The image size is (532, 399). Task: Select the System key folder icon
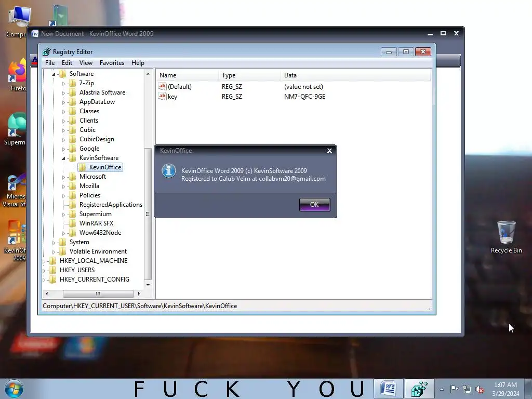click(63, 242)
